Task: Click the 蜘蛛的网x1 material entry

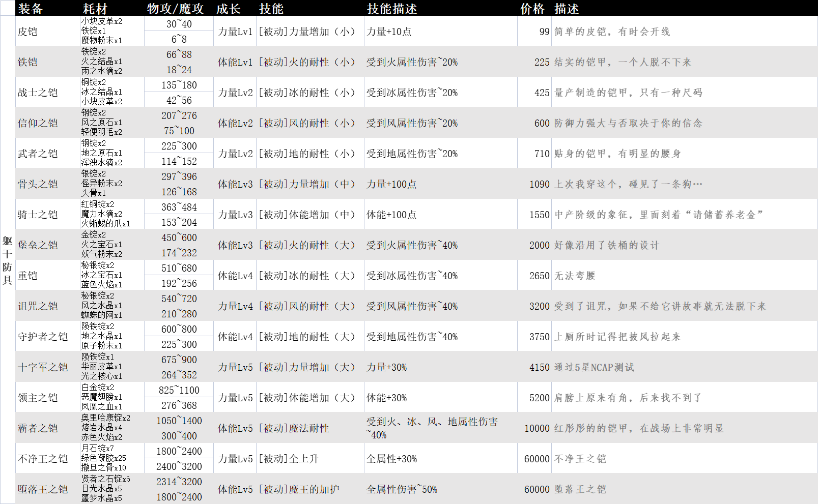Action: tap(102, 315)
